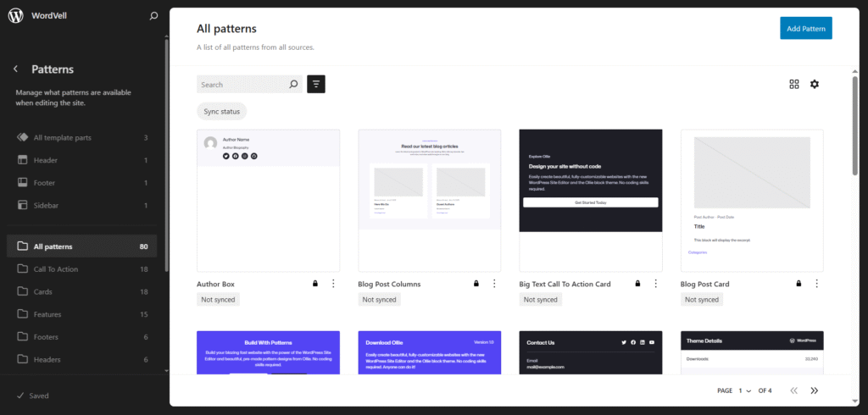Screen dimensions: 868x415
Task: Click the pattern search input field
Action: (242, 85)
